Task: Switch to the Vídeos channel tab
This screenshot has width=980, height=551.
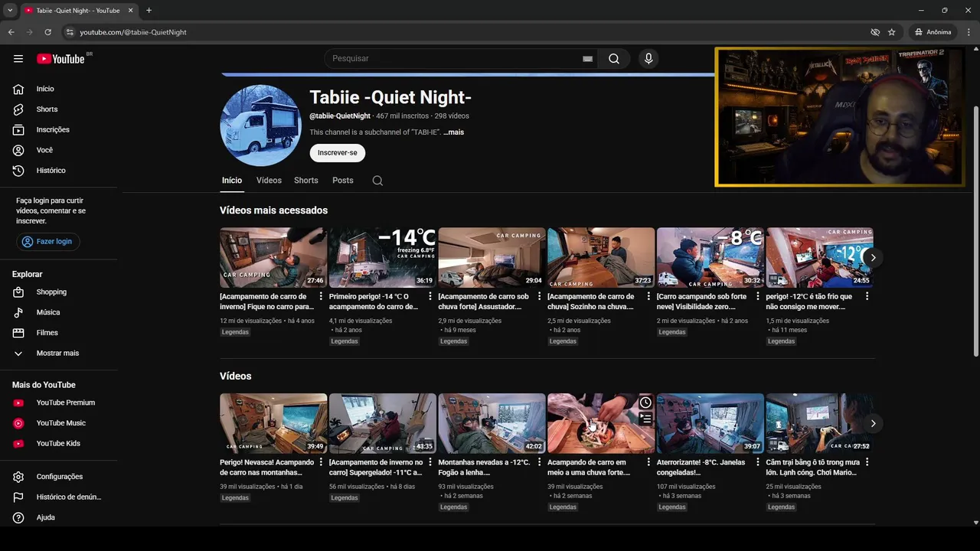Action: [x=269, y=181]
